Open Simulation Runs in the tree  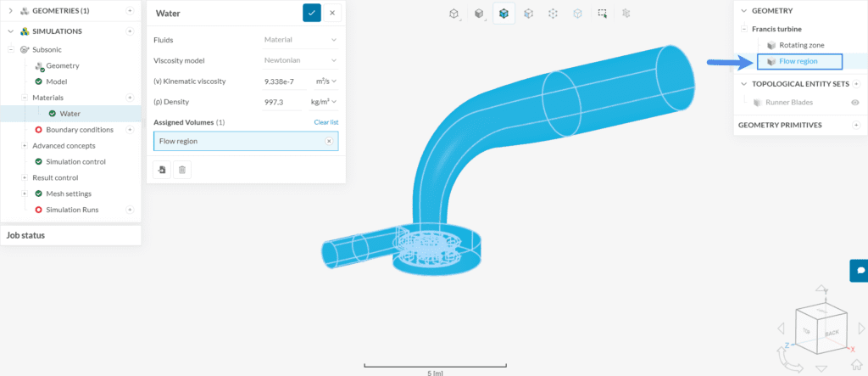(x=73, y=210)
